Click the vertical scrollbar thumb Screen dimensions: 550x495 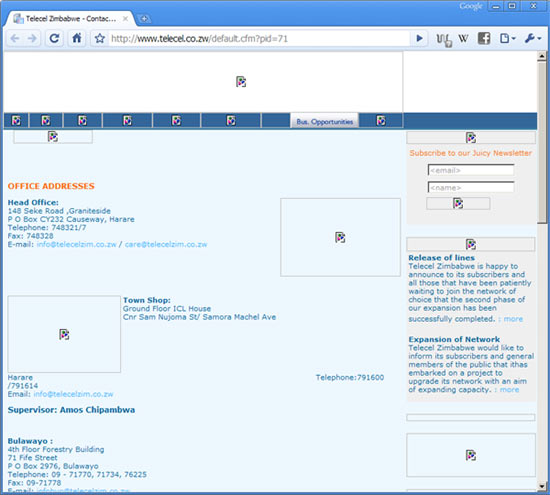[x=542, y=142]
